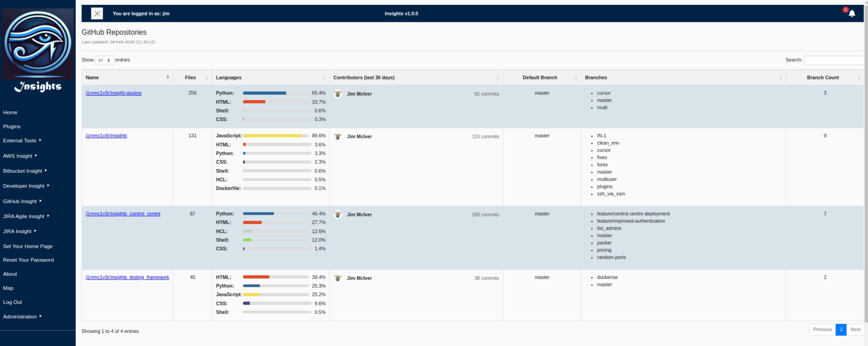
Task: Sort by Default Branch column
Action: click(542, 77)
